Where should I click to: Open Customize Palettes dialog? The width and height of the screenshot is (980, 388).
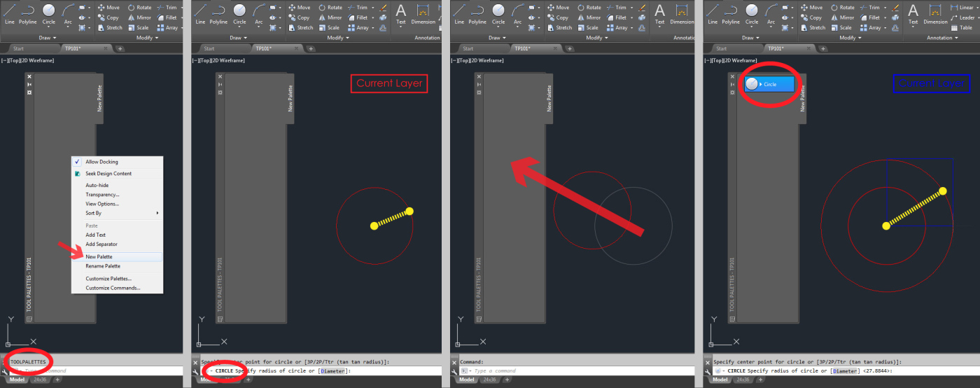pyautogui.click(x=108, y=278)
